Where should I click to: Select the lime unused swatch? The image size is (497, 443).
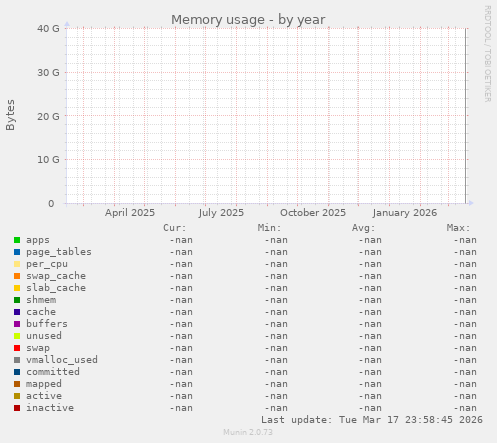click(17, 336)
